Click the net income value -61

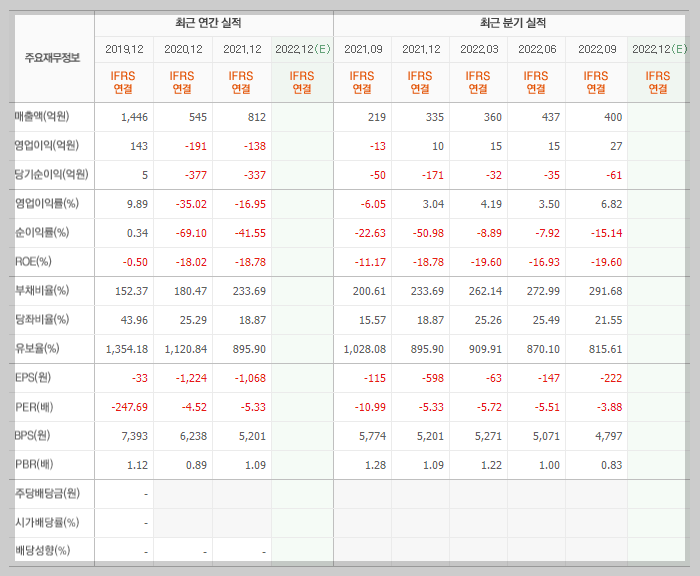coord(614,175)
